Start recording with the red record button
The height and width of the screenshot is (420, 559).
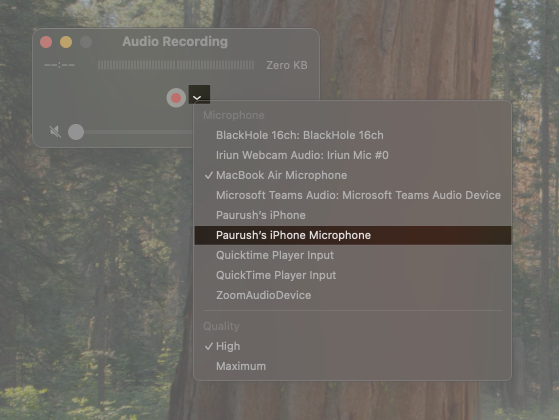pos(176,98)
